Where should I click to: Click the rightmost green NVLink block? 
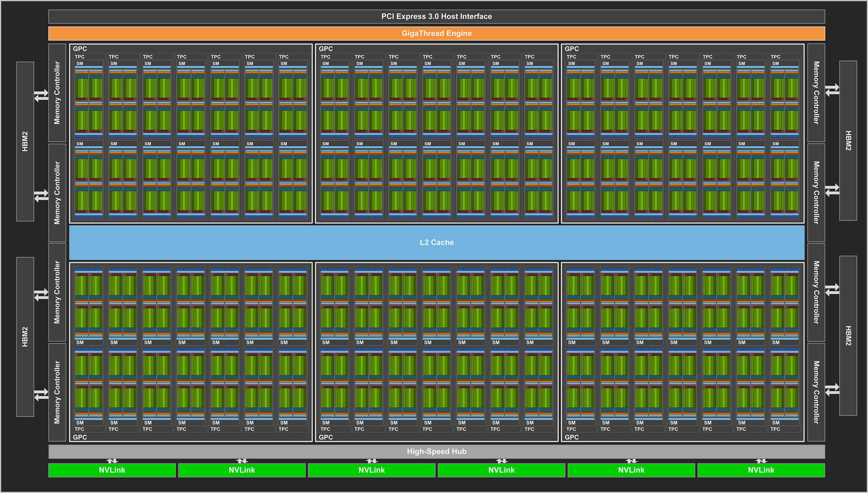tap(761, 470)
